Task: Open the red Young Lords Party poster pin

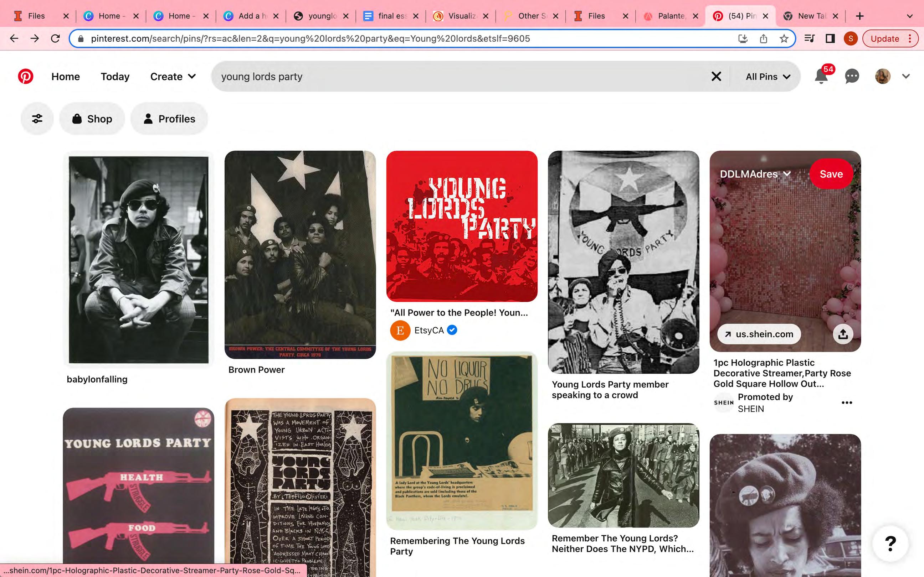Action: tap(462, 226)
